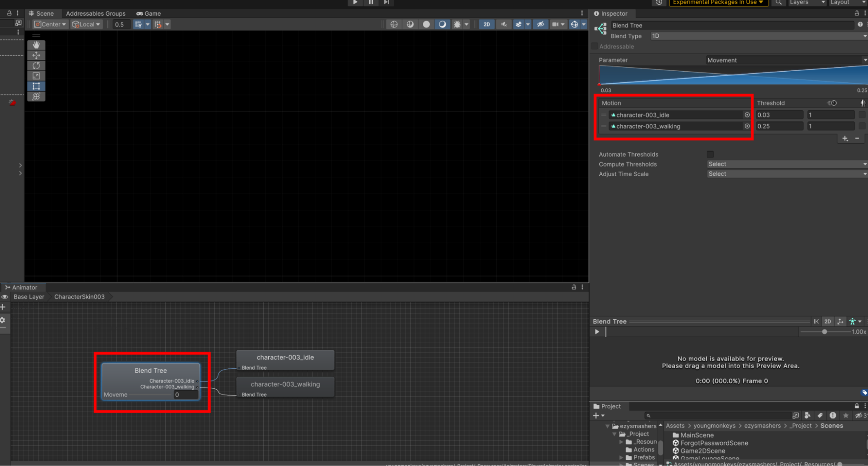Pick motion object for character-003_idle
The height and width of the screenshot is (466, 868).
[747, 115]
